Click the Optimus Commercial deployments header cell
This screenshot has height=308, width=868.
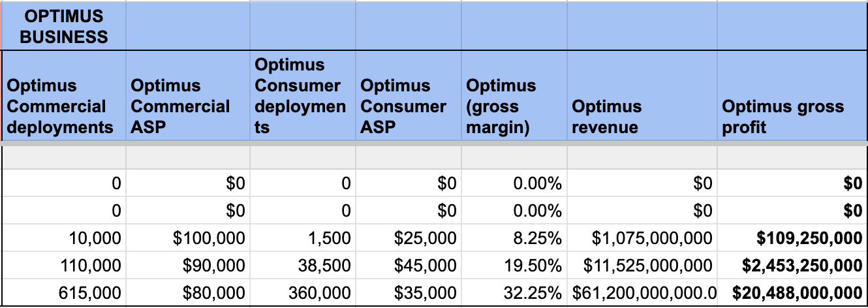(63, 106)
